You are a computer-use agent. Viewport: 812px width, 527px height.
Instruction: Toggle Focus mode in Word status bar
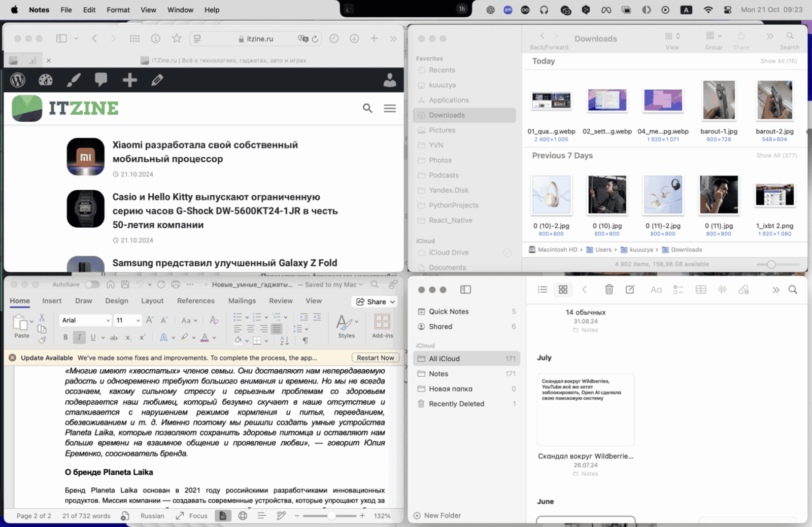[x=191, y=516]
